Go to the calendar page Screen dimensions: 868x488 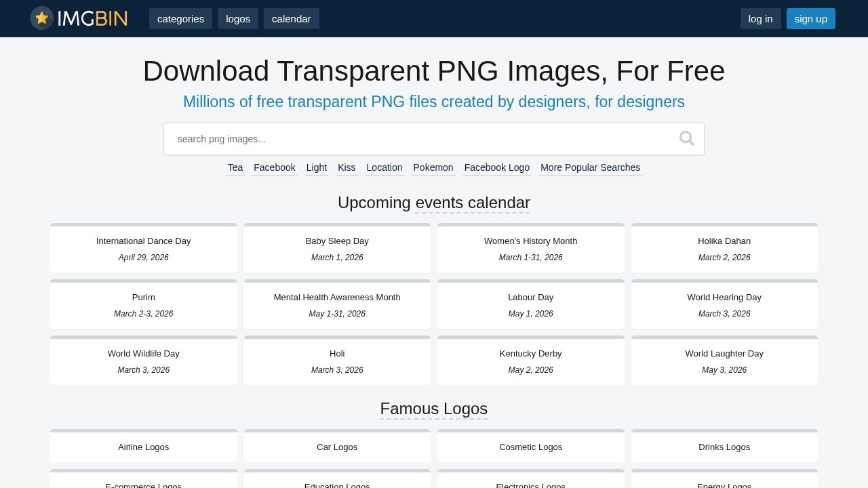pos(291,19)
